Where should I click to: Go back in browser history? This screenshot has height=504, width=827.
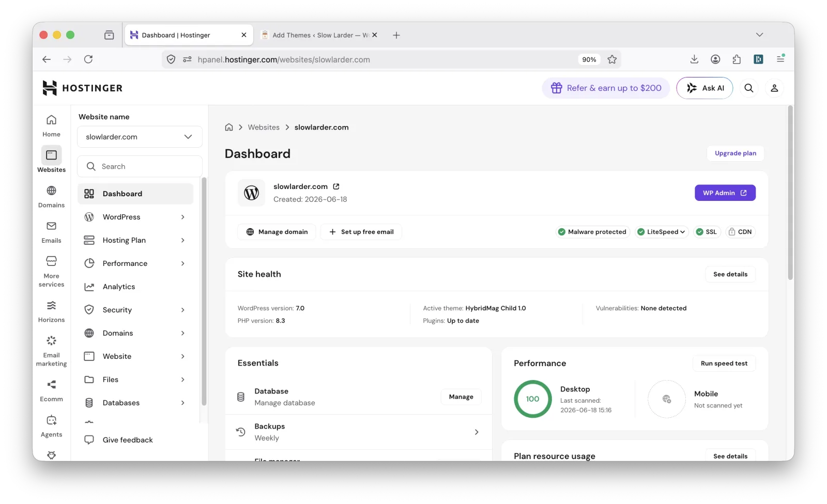coord(47,59)
